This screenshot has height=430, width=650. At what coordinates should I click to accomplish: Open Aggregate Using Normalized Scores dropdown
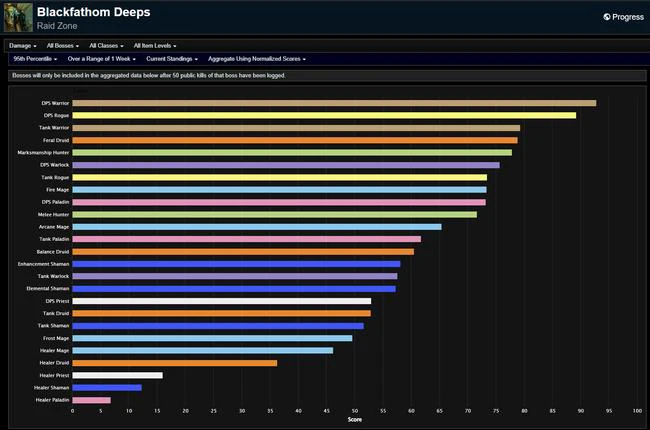257,59
